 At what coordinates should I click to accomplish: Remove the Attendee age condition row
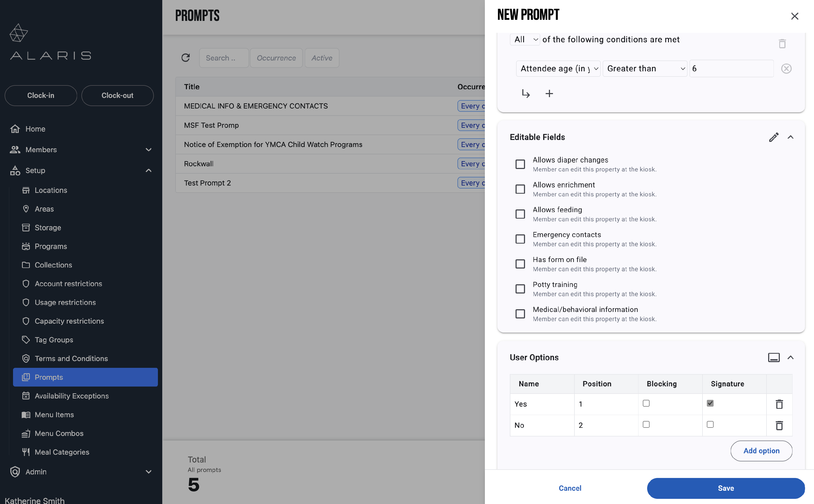pos(786,68)
